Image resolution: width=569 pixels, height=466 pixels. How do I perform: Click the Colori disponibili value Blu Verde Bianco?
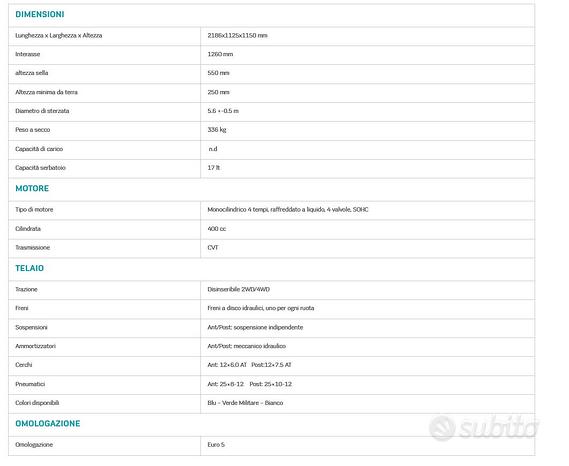[x=245, y=403]
